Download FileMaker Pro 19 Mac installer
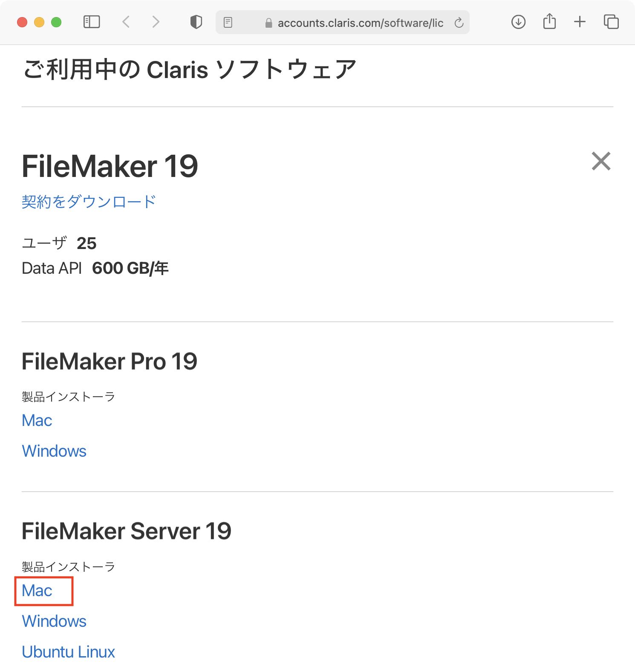 click(x=37, y=421)
